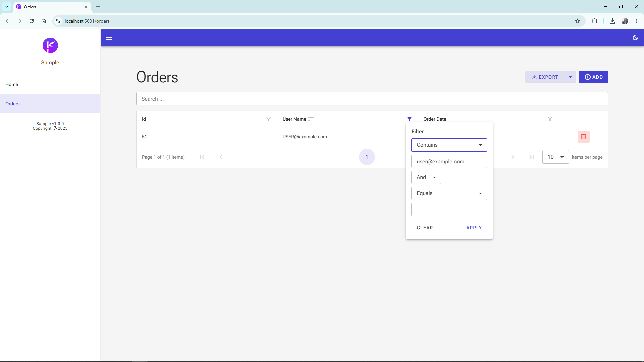Click the filter value field user@example.com
Screen dimensions: 644x362
click(449, 161)
